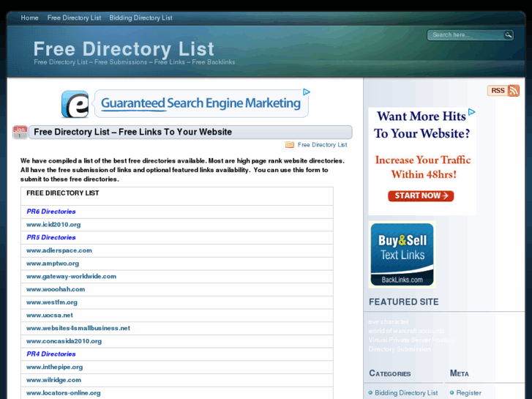Click bullet icon next to Bidding Directory List
Screen dimensions: 532x399
(370, 392)
